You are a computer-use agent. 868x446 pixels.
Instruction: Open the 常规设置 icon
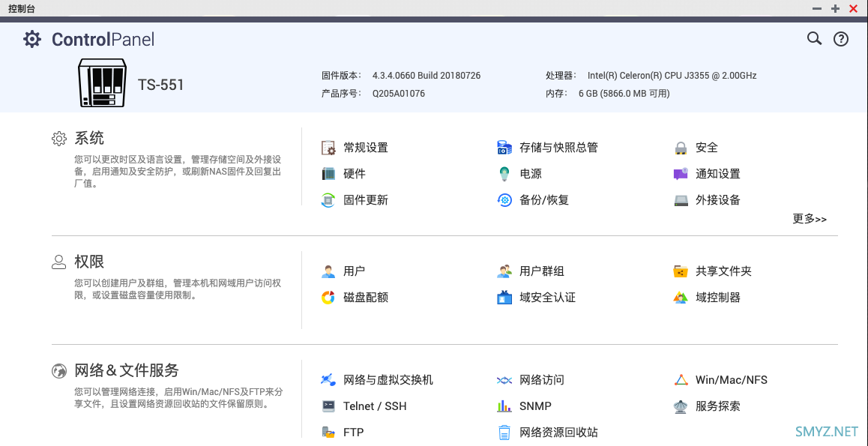(328, 148)
